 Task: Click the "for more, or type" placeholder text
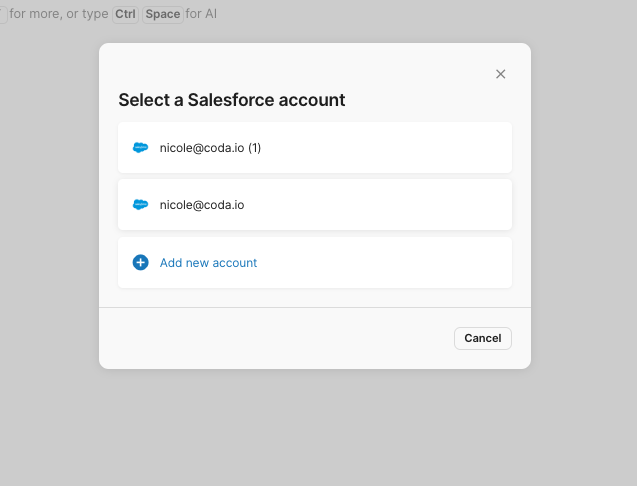tap(59, 14)
